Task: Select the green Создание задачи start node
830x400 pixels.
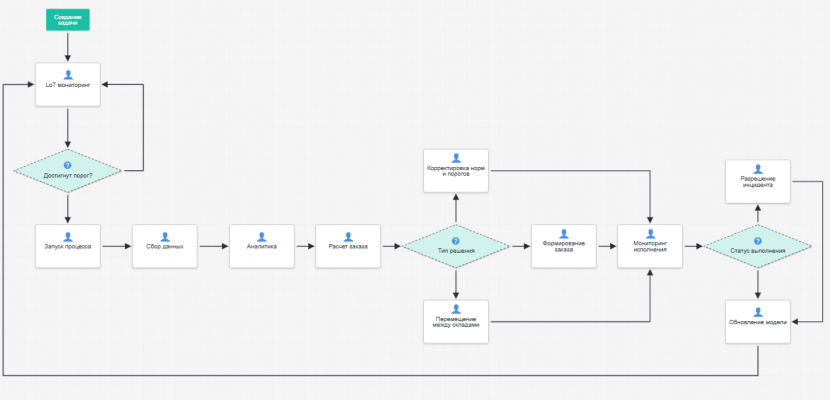Action: pyautogui.click(x=67, y=18)
